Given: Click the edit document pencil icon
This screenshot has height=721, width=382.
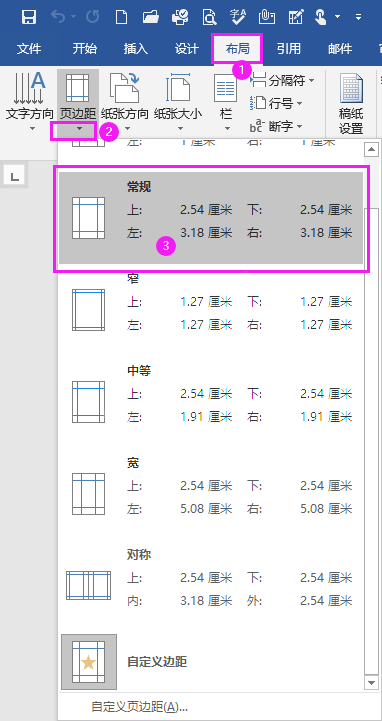Looking at the screenshot, I should pos(295,17).
